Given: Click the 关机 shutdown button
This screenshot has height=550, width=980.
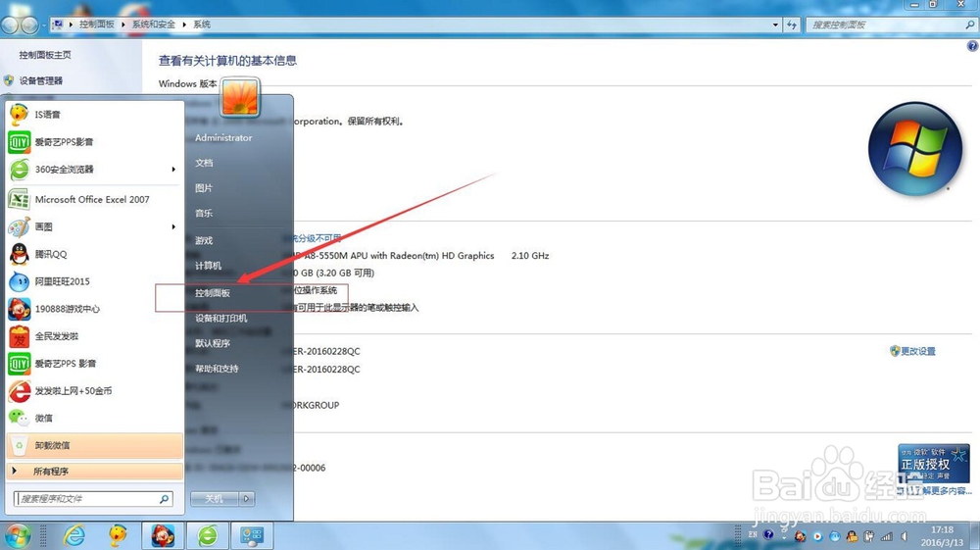Looking at the screenshot, I should pyautogui.click(x=215, y=499).
